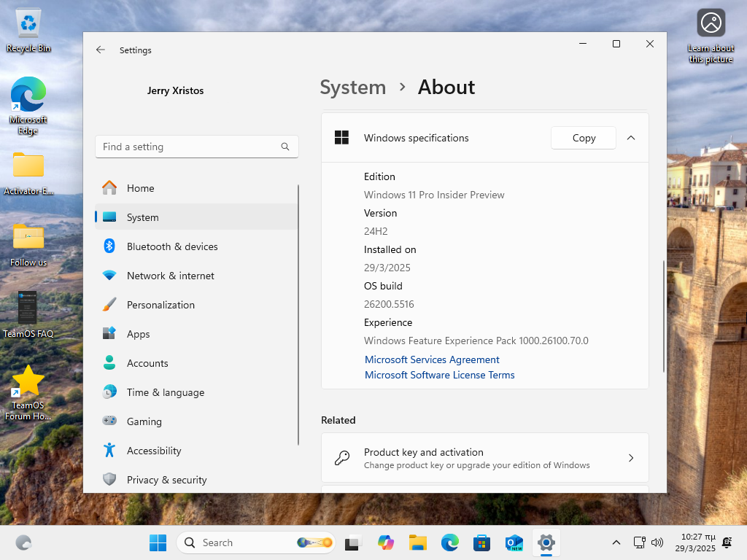This screenshot has height=560, width=747.
Task: Open the Windows Start menu
Action: pyautogui.click(x=158, y=542)
